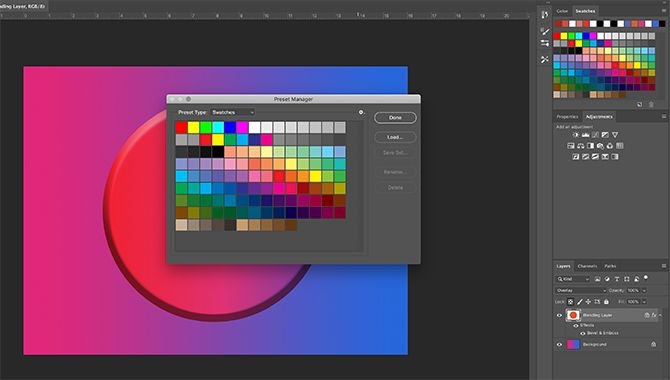Add a Threshold adjustment
Image resolution: width=670 pixels, height=380 pixels.
tap(595, 157)
